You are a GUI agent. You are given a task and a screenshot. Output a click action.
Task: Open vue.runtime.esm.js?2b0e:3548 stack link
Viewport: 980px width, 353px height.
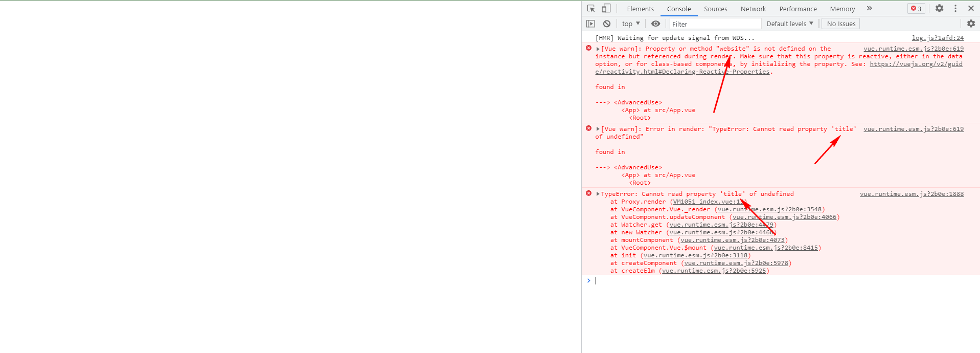tap(769, 209)
